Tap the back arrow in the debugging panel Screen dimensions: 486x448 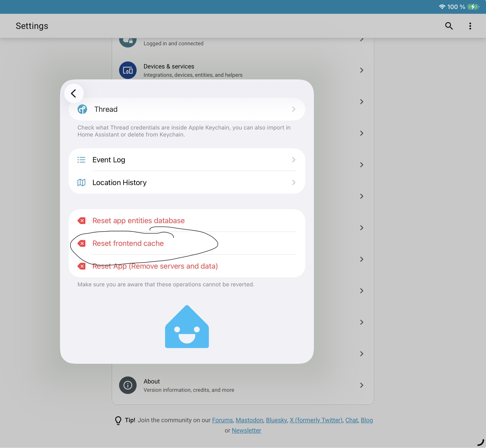pos(74,93)
